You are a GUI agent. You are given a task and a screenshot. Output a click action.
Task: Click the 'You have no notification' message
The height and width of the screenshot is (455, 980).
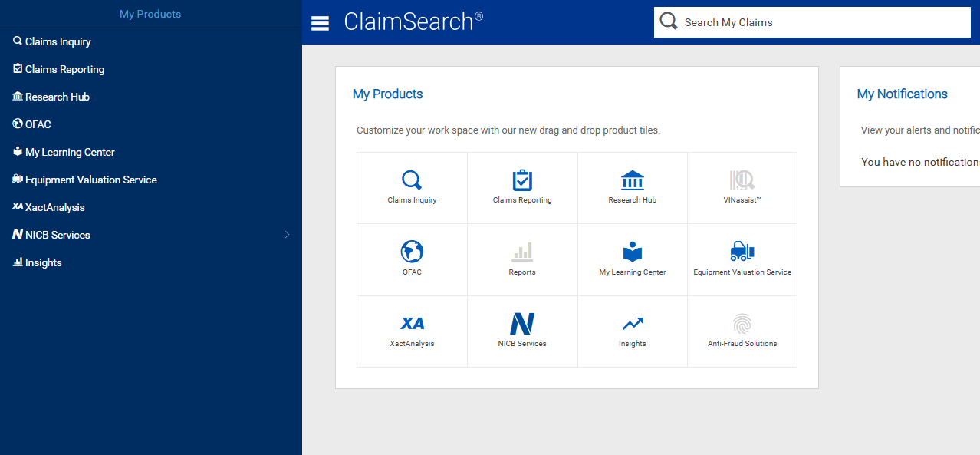point(920,162)
